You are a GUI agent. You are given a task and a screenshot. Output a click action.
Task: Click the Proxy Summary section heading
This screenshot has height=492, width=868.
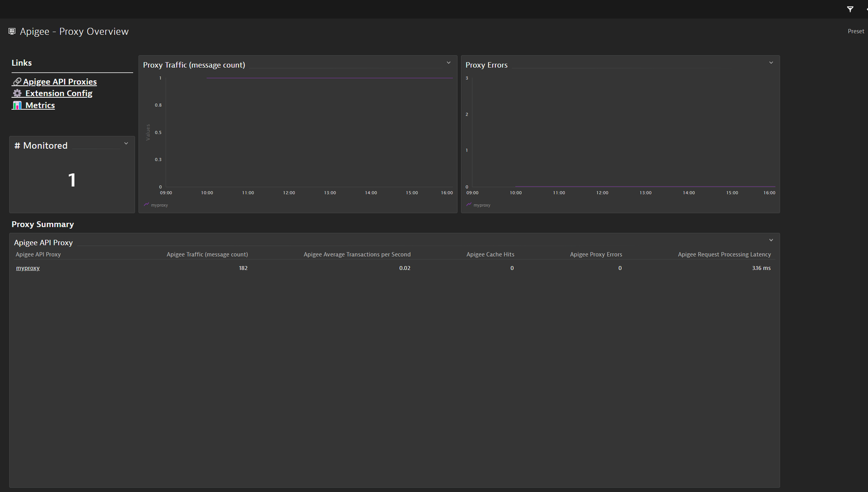click(x=43, y=224)
